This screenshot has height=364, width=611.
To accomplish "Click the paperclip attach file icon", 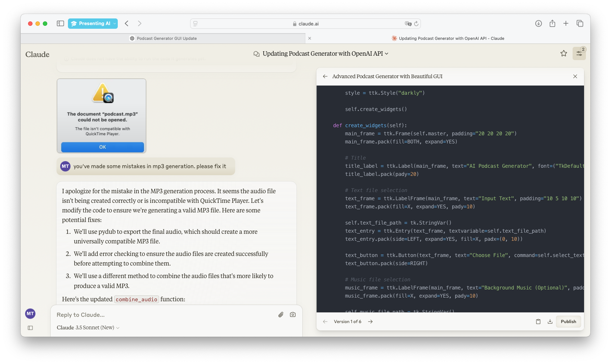I will (x=281, y=315).
